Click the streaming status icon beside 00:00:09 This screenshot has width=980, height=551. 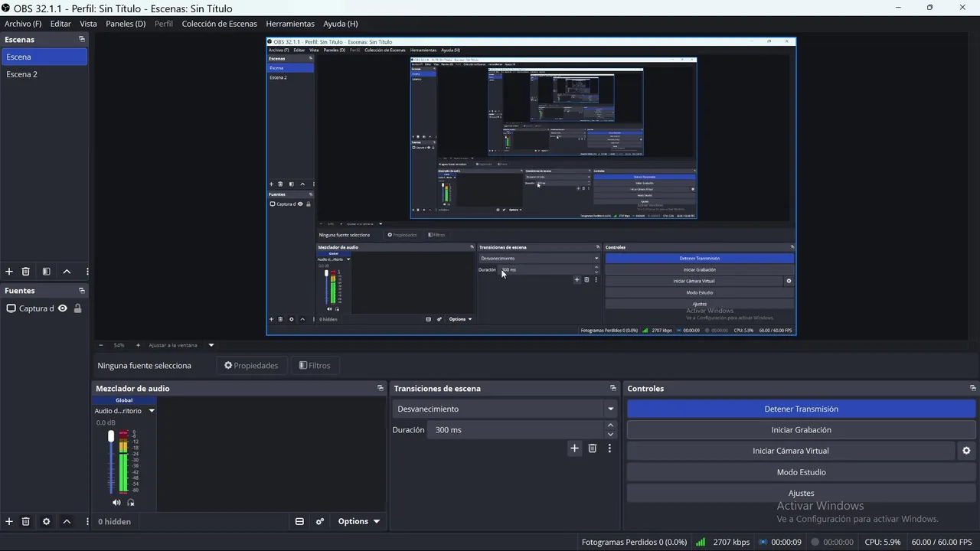[763, 542]
